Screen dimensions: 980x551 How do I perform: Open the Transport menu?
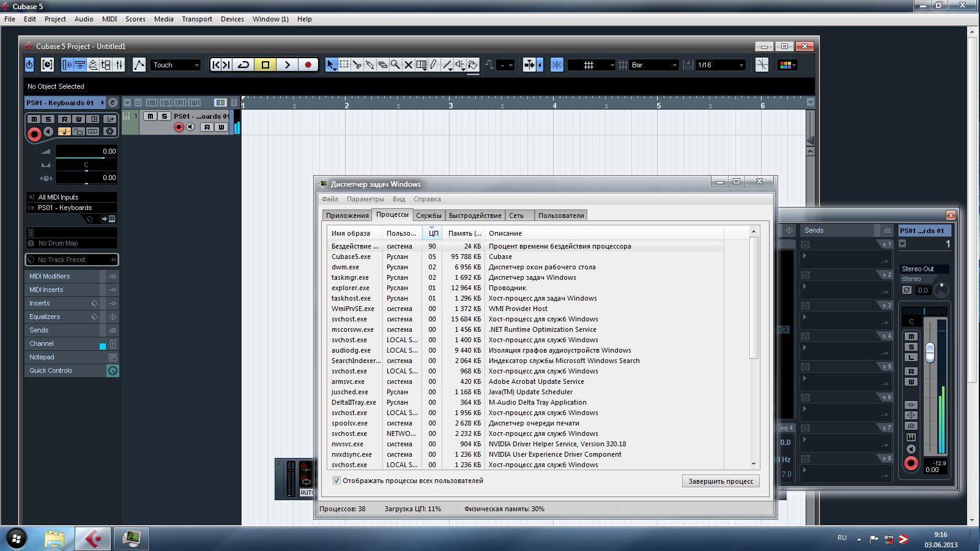point(196,19)
